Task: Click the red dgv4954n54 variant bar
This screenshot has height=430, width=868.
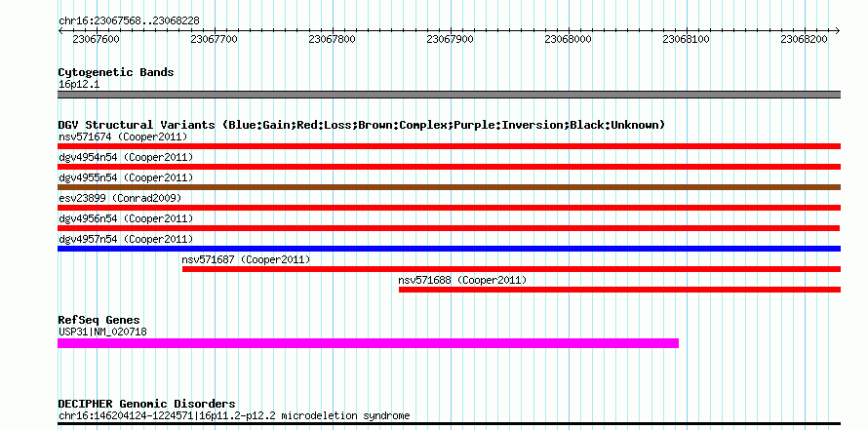Action: [449, 167]
